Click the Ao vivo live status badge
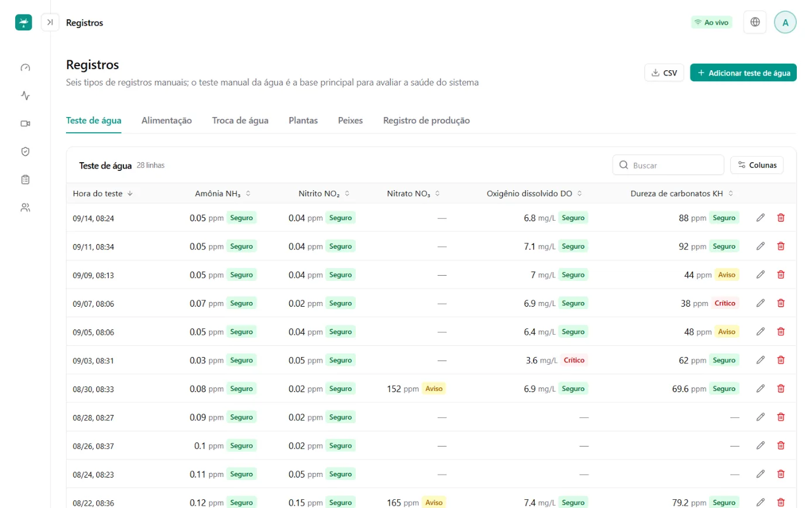Screen dimensions: 812x508 711,22
